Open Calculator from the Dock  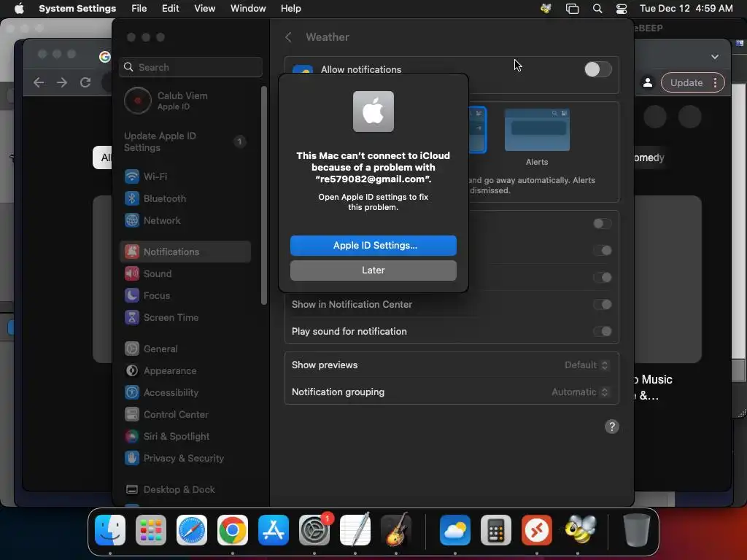496,530
